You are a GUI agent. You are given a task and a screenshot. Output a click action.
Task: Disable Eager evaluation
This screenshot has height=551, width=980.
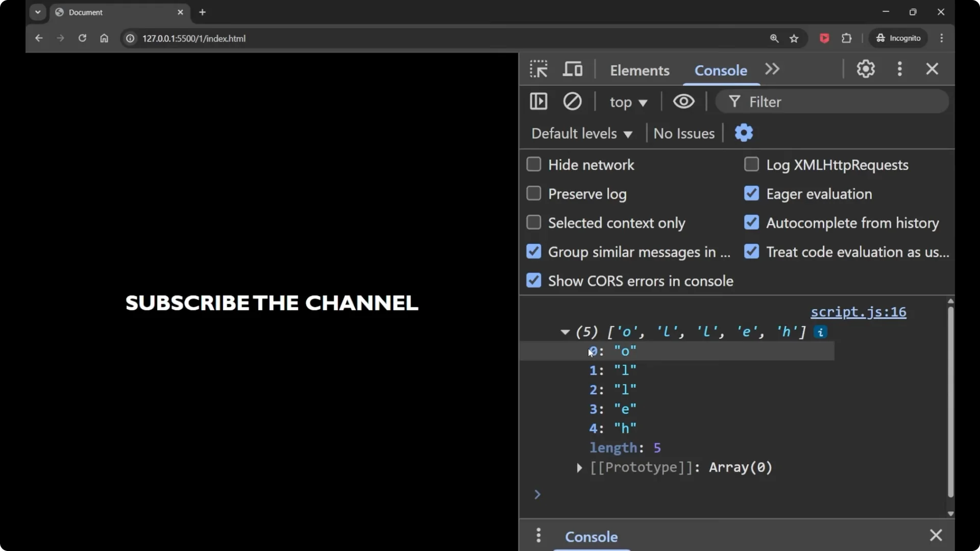[x=751, y=193]
